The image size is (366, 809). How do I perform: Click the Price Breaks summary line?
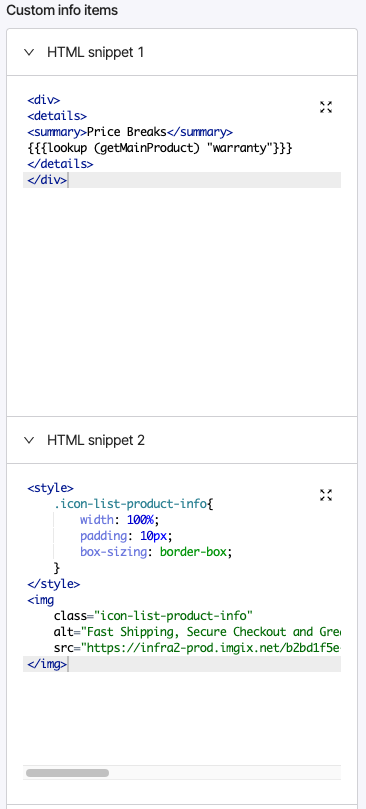pos(130,132)
